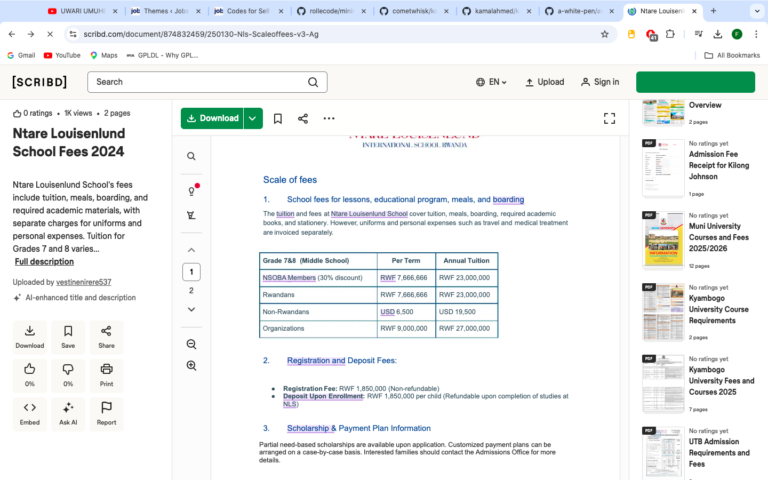Click Sign in
This screenshot has height=480, width=768.
click(600, 82)
